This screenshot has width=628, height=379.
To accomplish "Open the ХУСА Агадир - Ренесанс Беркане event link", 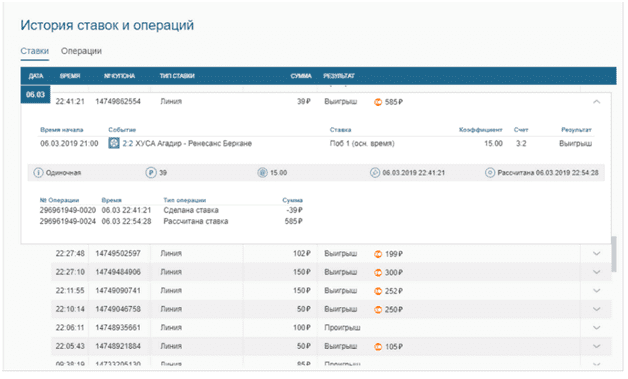I will pos(193,143).
